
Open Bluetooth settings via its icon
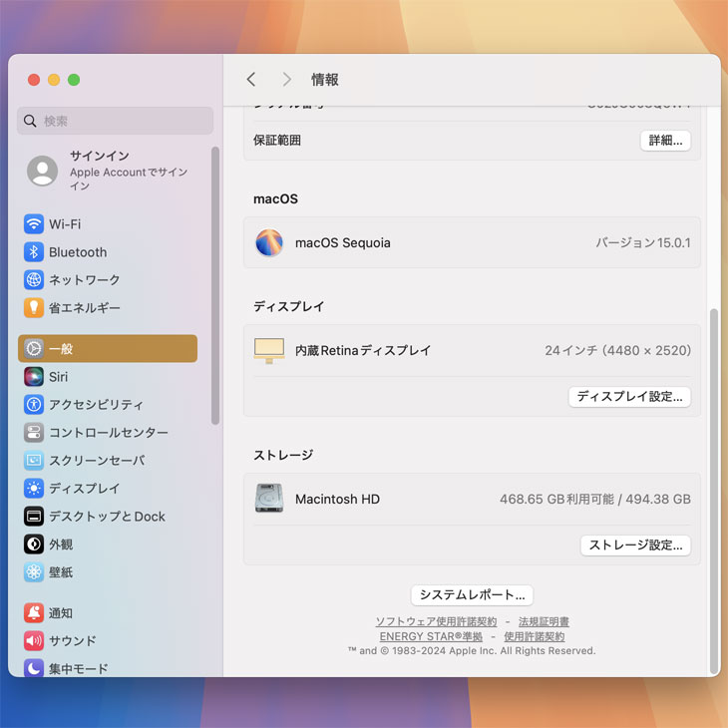tap(34, 252)
